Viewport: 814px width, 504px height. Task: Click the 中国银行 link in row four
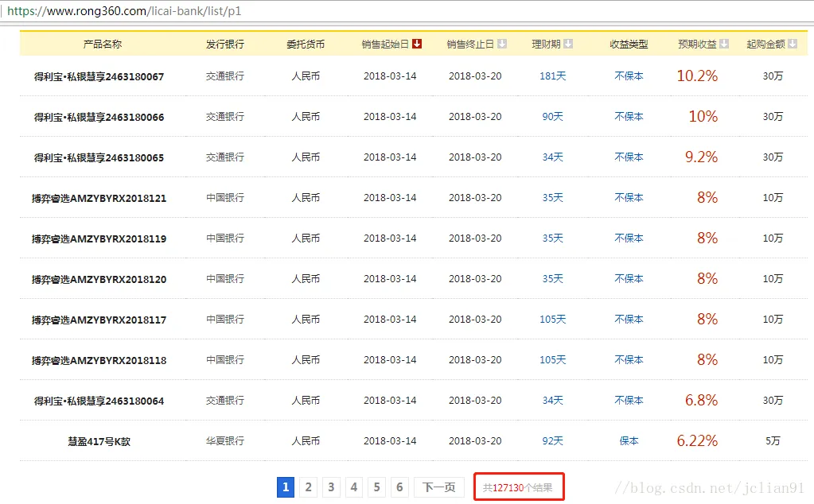[226, 197]
